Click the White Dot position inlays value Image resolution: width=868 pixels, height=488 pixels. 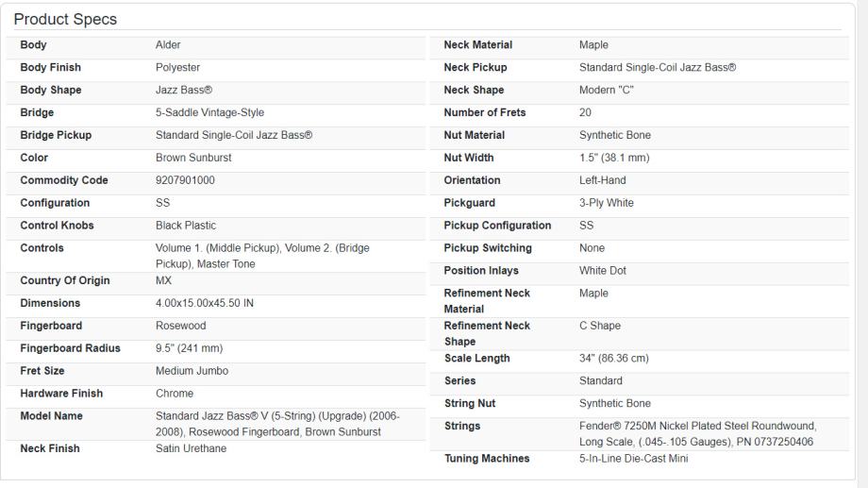point(603,272)
